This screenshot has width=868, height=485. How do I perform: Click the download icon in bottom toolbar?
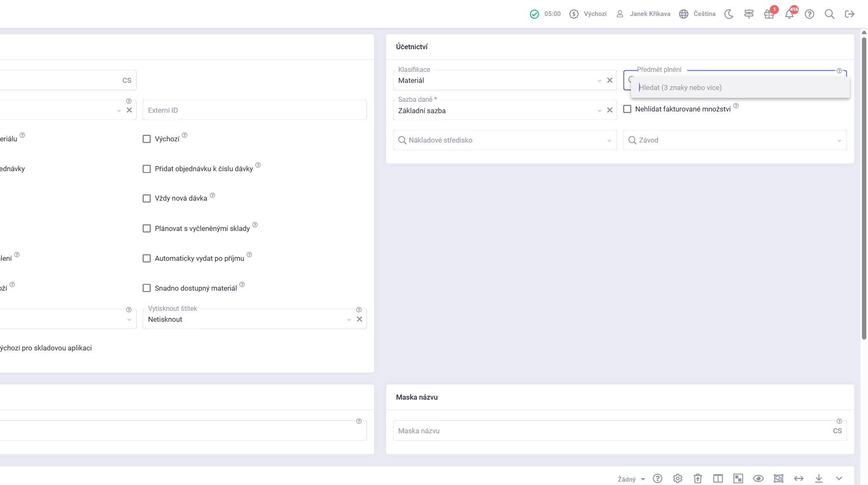pos(818,478)
